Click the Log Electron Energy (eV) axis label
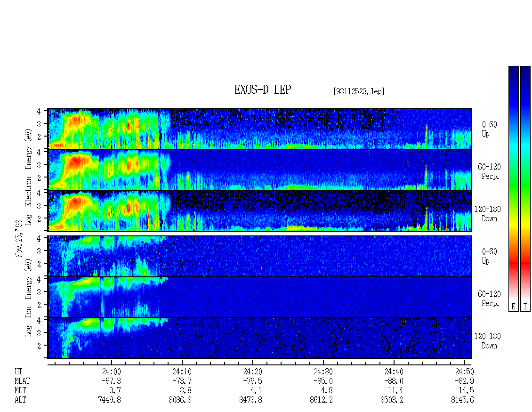Image resolution: width=532 pixels, height=412 pixels. coord(29,177)
